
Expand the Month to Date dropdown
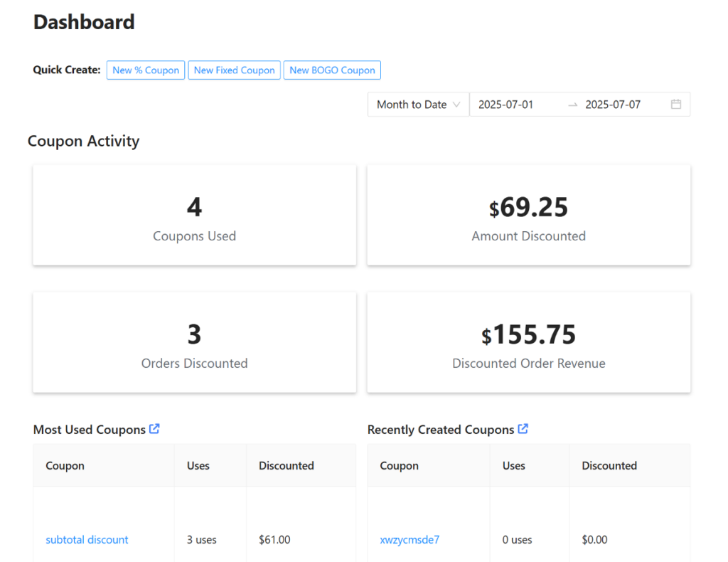coord(418,104)
